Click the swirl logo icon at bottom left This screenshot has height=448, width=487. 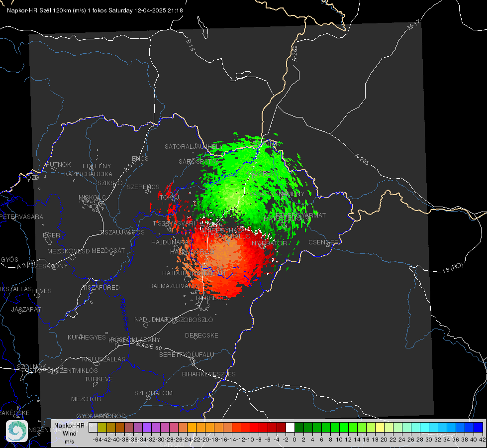click(x=17, y=431)
